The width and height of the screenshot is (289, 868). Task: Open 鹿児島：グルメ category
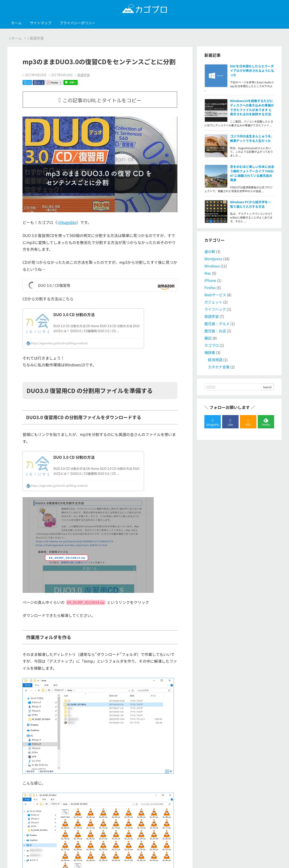click(x=217, y=324)
